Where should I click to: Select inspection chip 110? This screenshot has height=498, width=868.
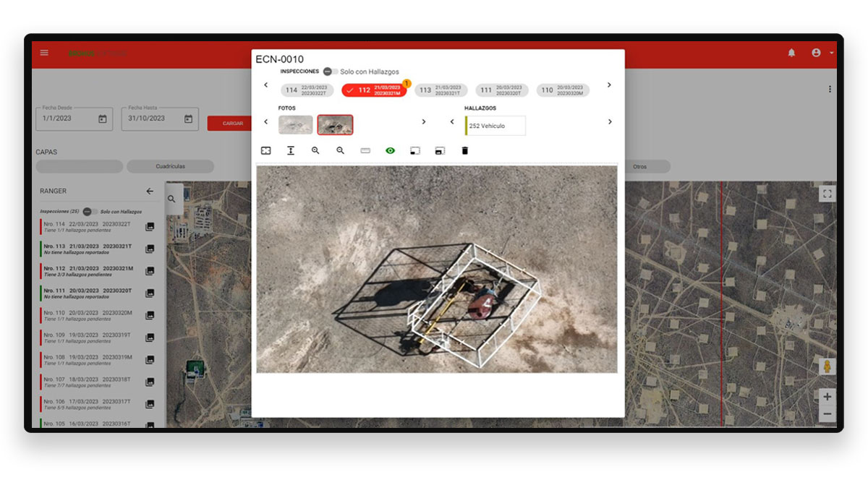point(563,90)
